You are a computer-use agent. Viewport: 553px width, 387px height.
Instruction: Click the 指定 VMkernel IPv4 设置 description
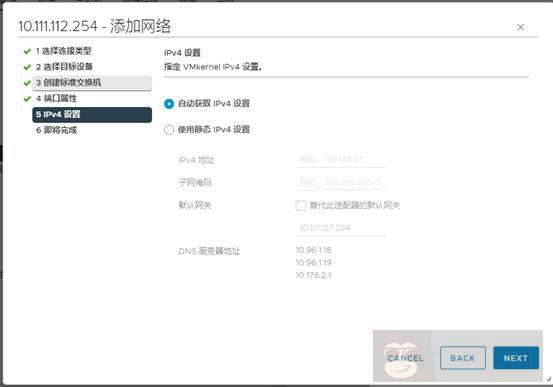pyautogui.click(x=213, y=67)
